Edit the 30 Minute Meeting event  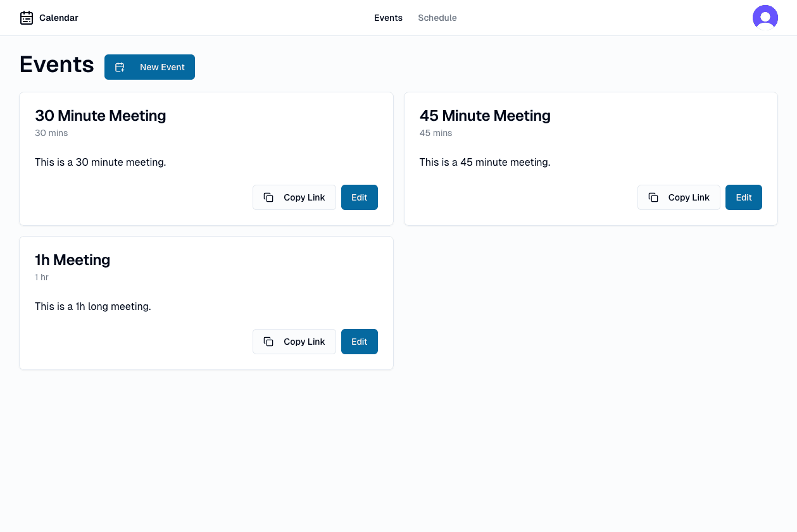click(359, 197)
